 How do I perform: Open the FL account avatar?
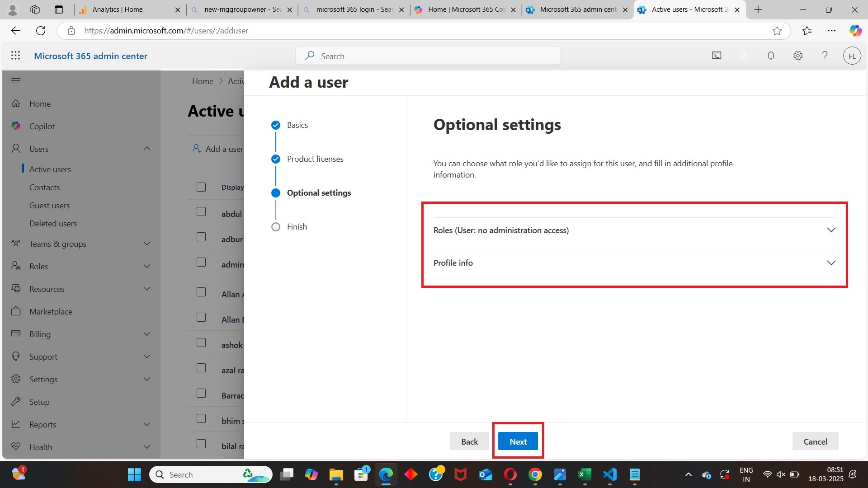(852, 56)
